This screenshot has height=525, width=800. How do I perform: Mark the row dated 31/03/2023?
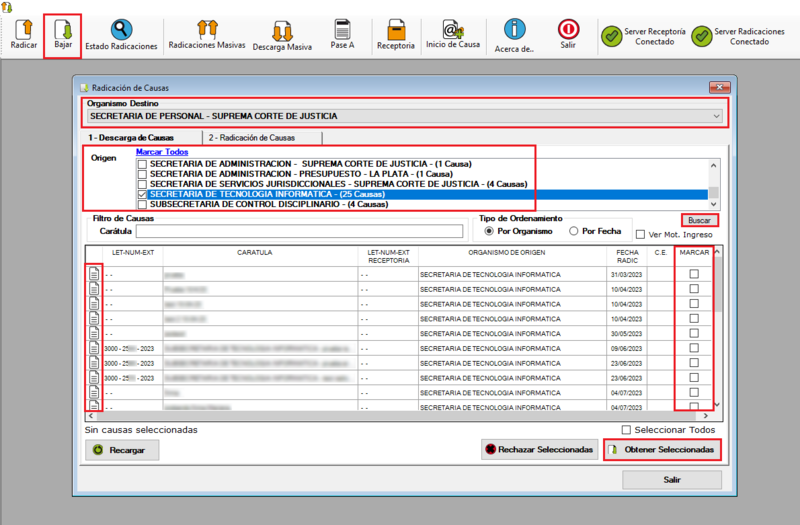point(694,274)
